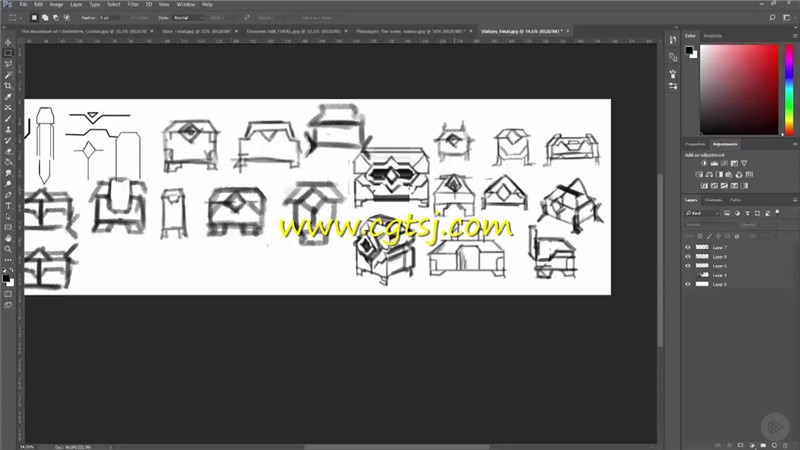This screenshot has width=800, height=450.
Task: Select the Paint Bucket tool
Action: [x=8, y=162]
